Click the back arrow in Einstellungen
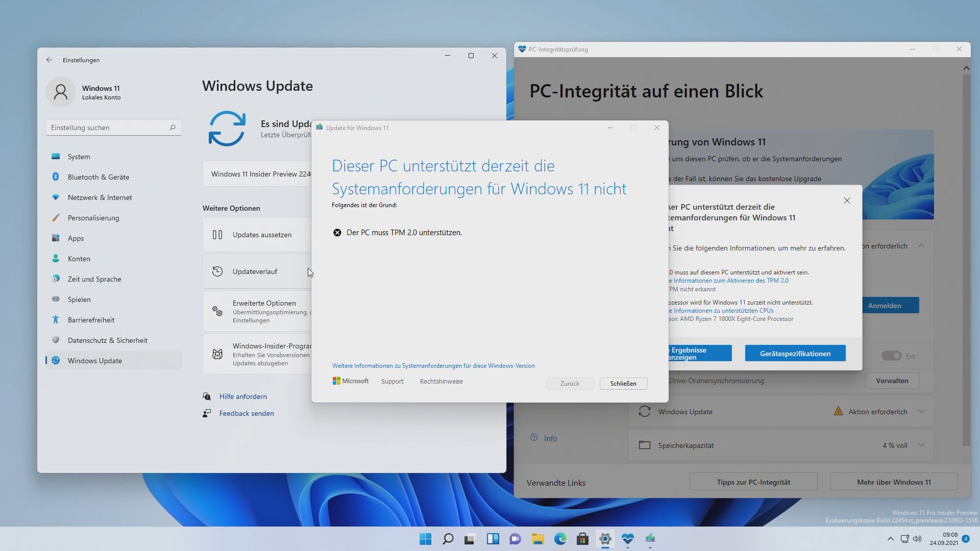The height and width of the screenshot is (551, 980). tap(50, 60)
